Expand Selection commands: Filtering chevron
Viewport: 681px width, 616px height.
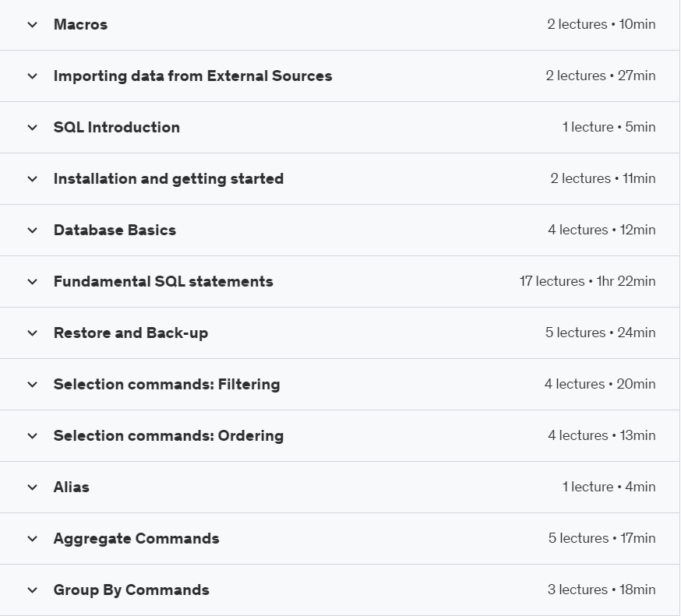pos(32,385)
